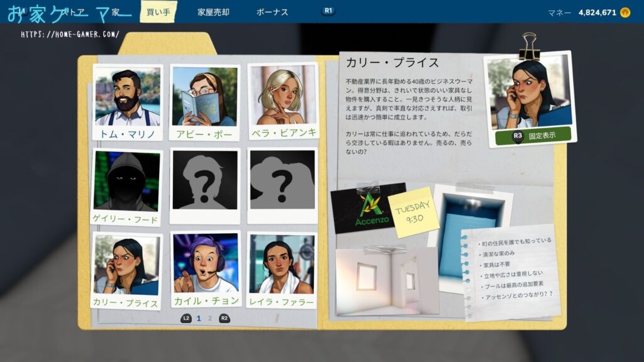Viewport: 644px width, 362px height.
Task: Click the empty white room photo
Action: pyautogui.click(x=386, y=282)
